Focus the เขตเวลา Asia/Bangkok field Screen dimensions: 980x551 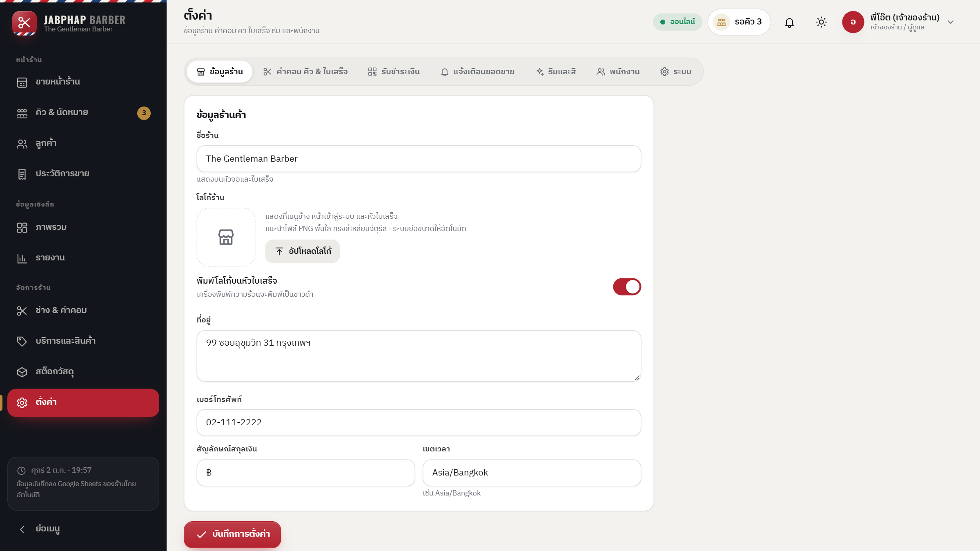[x=532, y=473]
